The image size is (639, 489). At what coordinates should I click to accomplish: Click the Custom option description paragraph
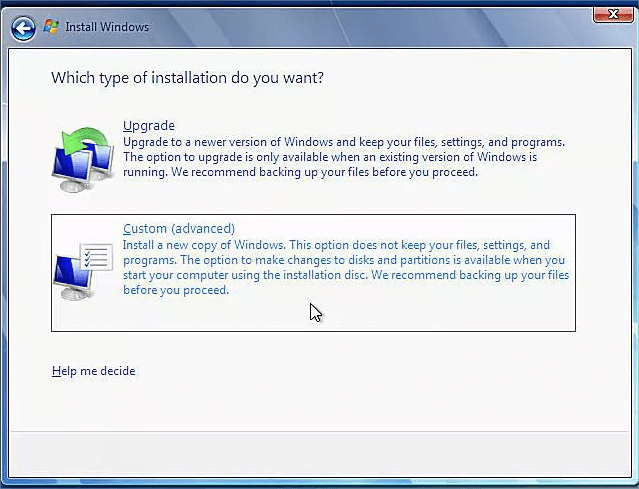[346, 267]
